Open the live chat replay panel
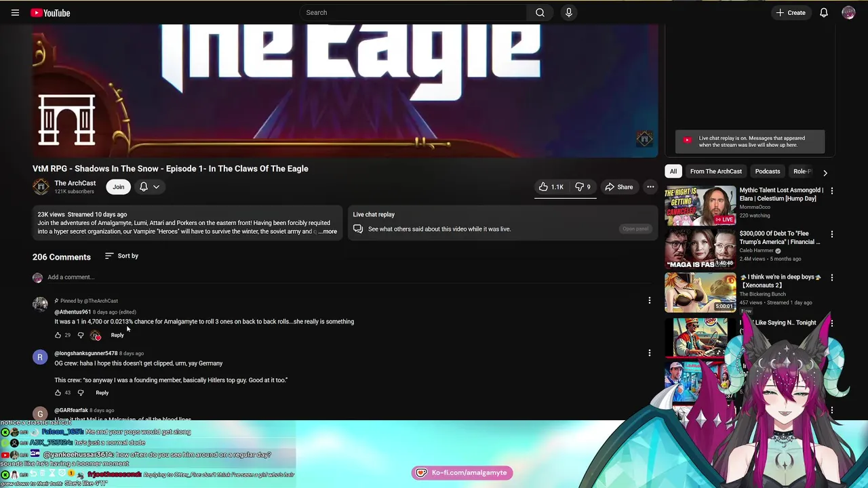Viewport: 868px width, 488px height. tap(635, 228)
